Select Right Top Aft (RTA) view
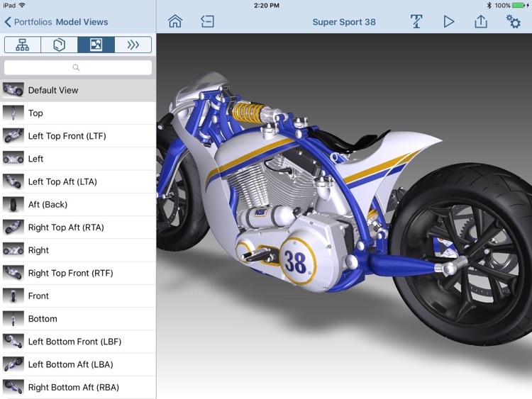The height and width of the screenshot is (399, 532). click(x=78, y=227)
